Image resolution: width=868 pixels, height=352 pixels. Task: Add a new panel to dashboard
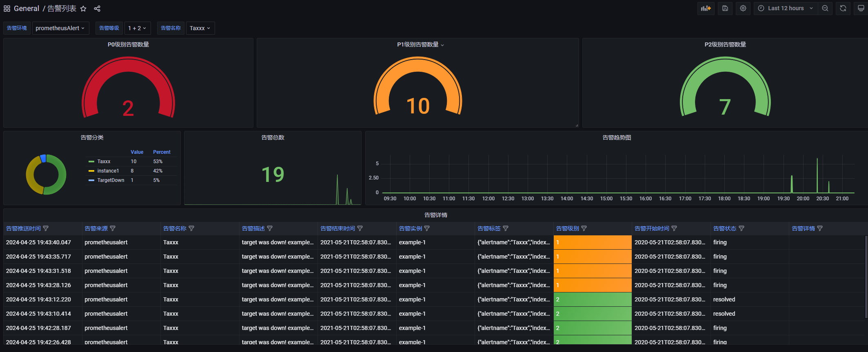point(706,8)
